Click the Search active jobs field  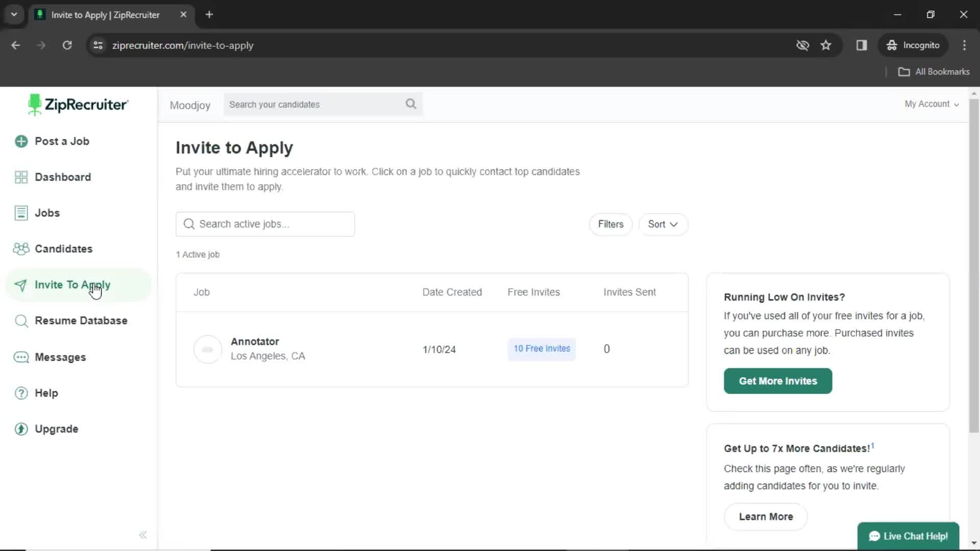265,223
